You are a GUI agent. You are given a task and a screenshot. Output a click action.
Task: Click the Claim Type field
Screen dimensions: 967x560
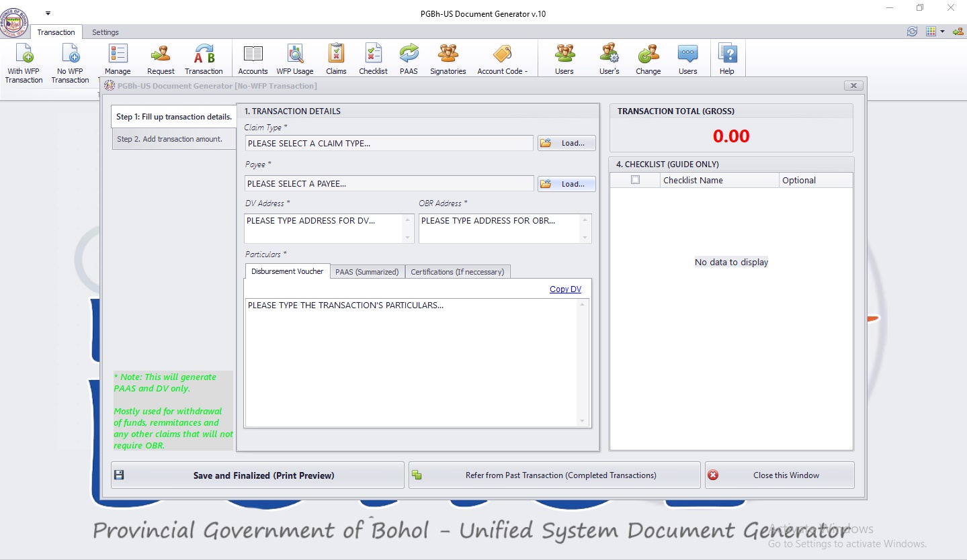coord(389,143)
